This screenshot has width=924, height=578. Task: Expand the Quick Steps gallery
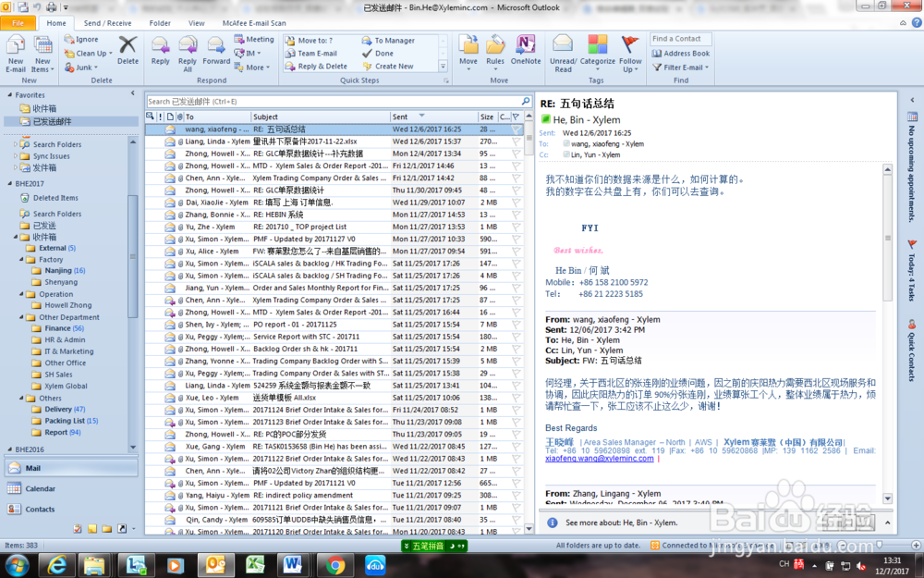(x=444, y=66)
